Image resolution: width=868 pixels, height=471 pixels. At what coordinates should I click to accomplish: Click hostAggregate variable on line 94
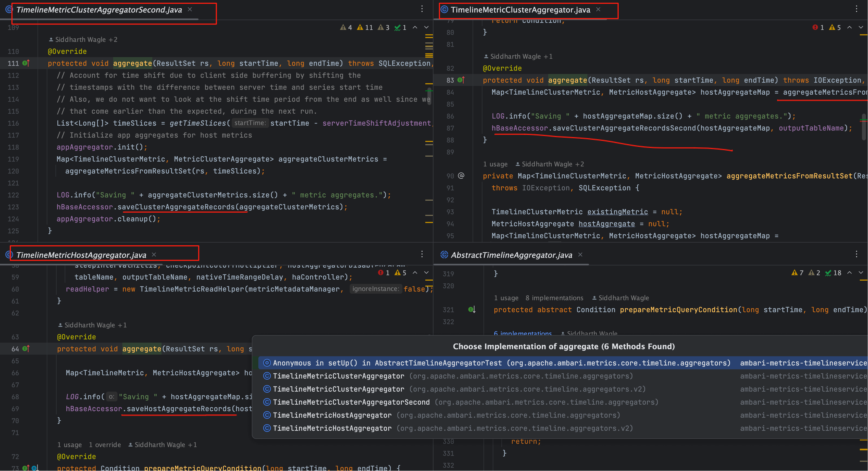(606, 224)
